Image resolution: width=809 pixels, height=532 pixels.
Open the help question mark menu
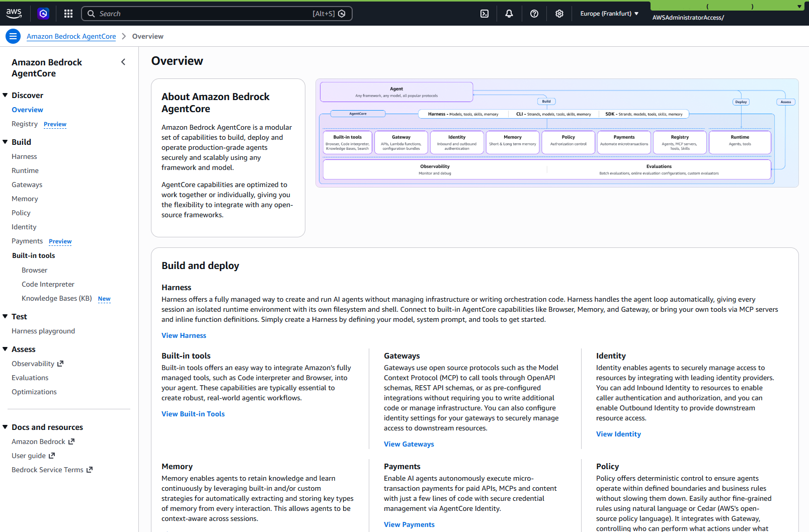(x=534, y=14)
